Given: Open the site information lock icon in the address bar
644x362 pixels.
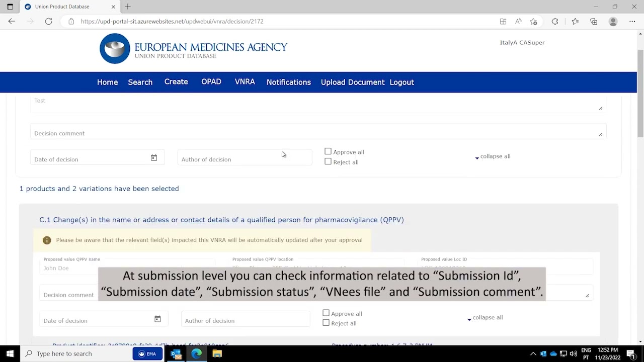Looking at the screenshot, I should pyautogui.click(x=71, y=21).
